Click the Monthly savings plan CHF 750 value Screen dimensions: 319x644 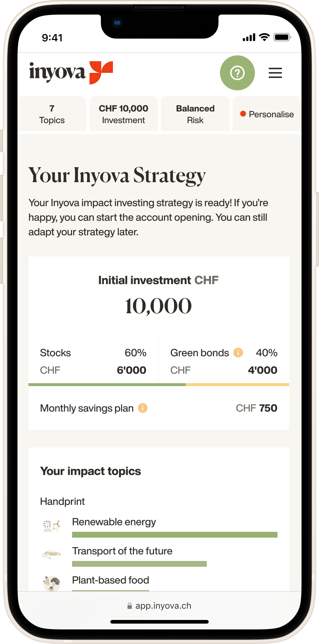point(256,408)
